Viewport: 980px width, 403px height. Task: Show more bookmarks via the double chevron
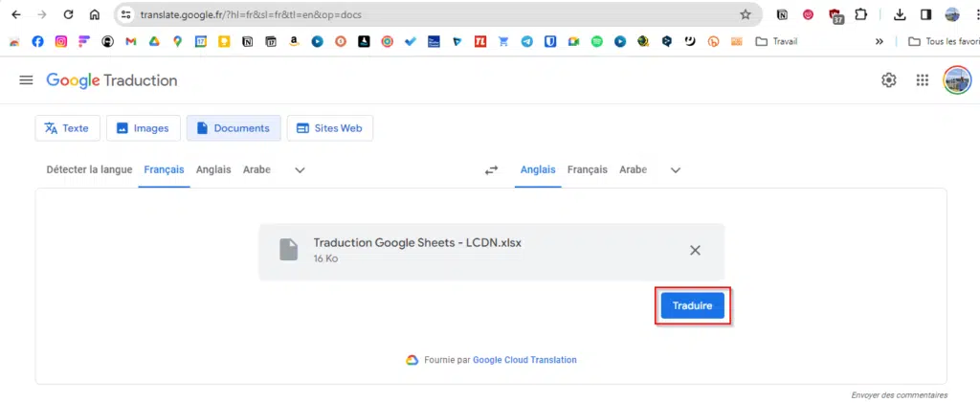[880, 42]
